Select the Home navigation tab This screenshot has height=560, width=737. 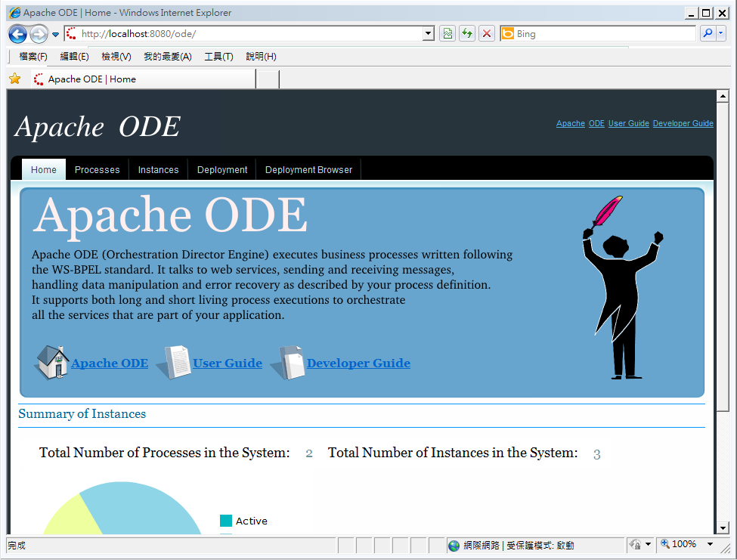point(44,169)
